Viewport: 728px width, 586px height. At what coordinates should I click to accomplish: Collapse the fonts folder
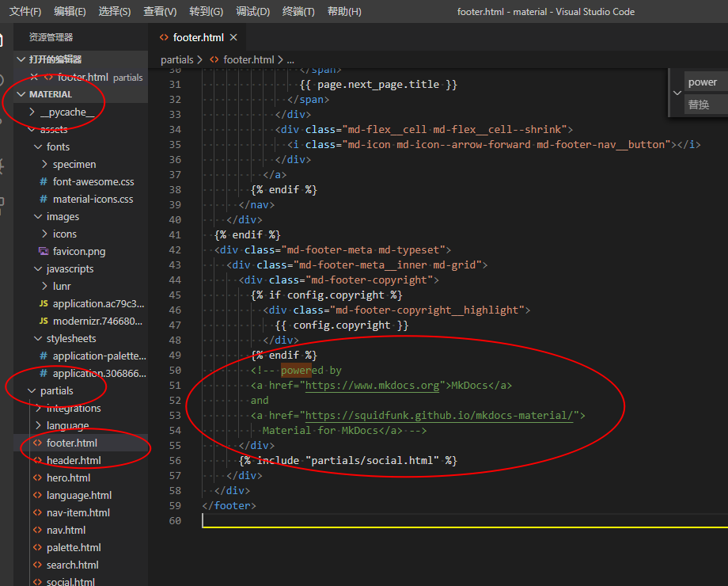pos(38,146)
